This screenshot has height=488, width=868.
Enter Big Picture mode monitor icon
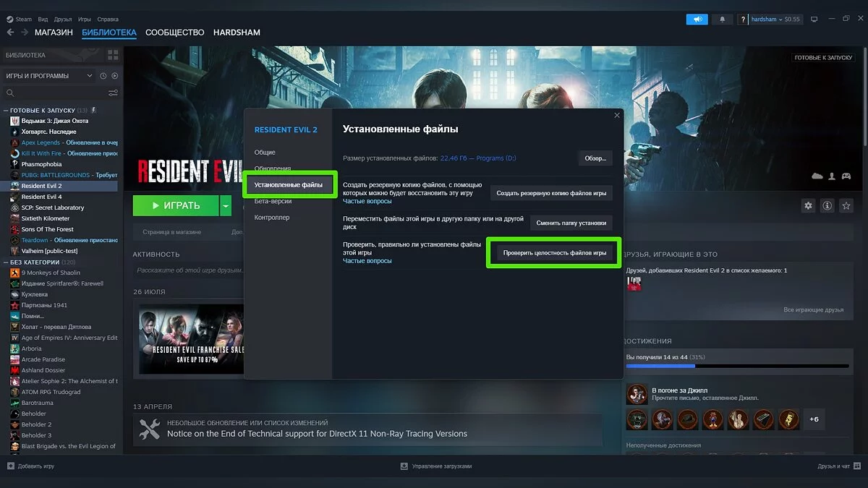813,20
